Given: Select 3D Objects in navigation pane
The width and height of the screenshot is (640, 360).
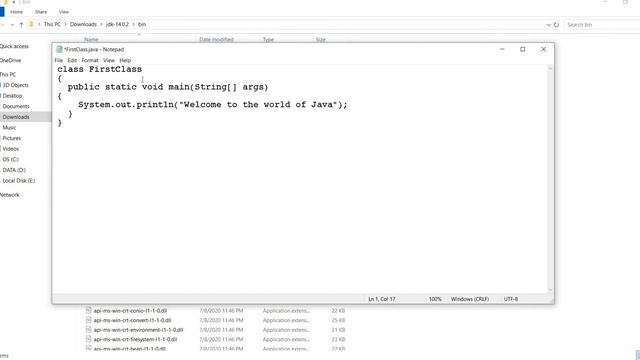Looking at the screenshot, I should pos(16,85).
